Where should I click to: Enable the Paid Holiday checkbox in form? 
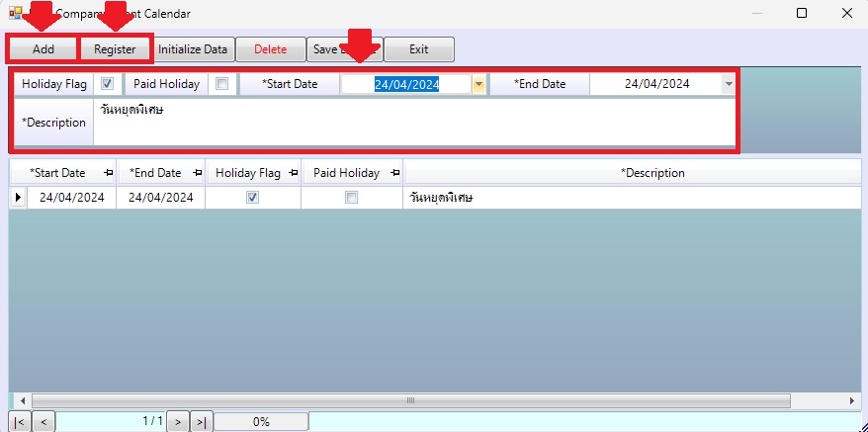(221, 84)
